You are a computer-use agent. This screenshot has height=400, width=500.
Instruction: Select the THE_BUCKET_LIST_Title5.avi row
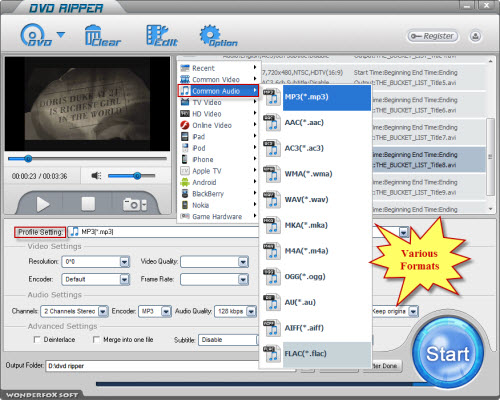(x=373, y=77)
